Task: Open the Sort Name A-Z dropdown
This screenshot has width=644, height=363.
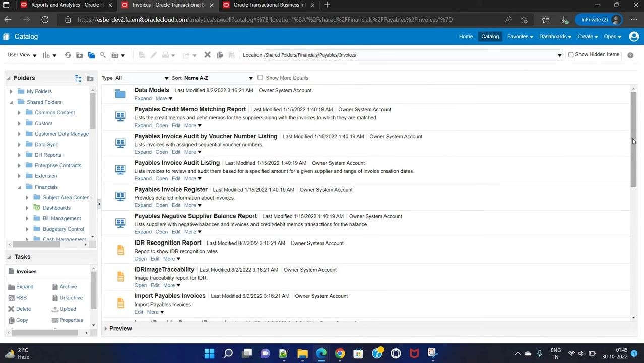Action: 218,78
